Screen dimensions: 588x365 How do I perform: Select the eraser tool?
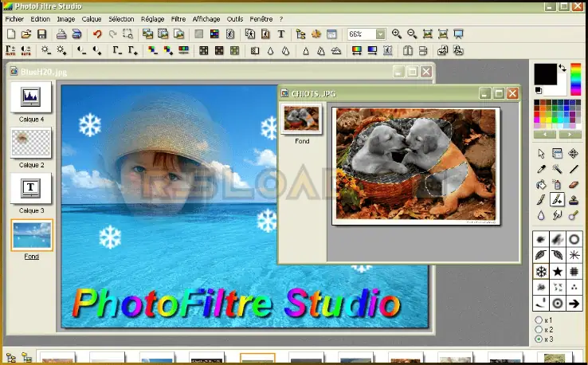574,185
